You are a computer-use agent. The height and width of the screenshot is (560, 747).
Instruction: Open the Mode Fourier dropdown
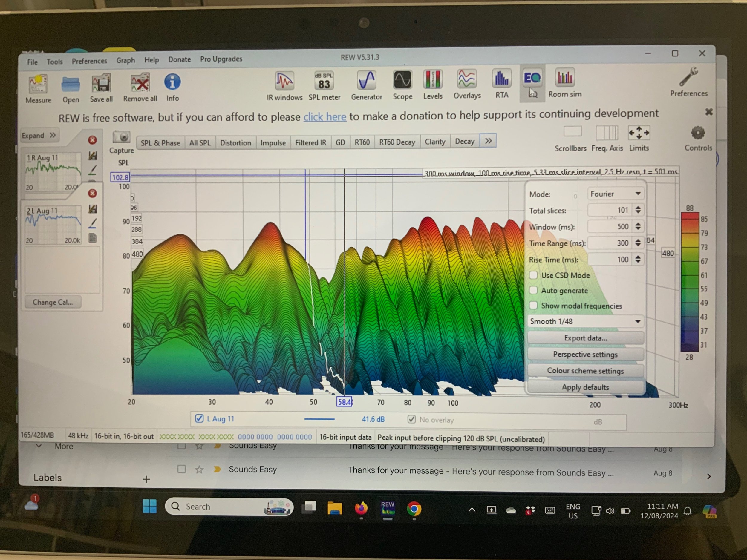coord(615,194)
